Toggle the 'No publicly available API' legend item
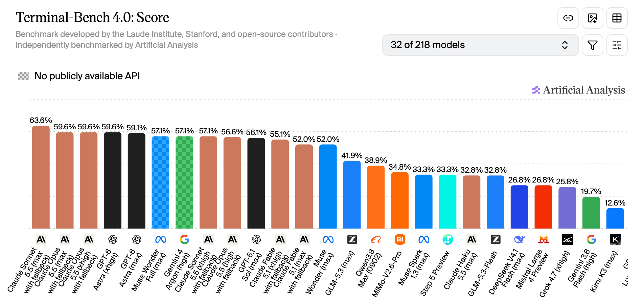644x300 pixels. pyautogui.click(x=79, y=76)
